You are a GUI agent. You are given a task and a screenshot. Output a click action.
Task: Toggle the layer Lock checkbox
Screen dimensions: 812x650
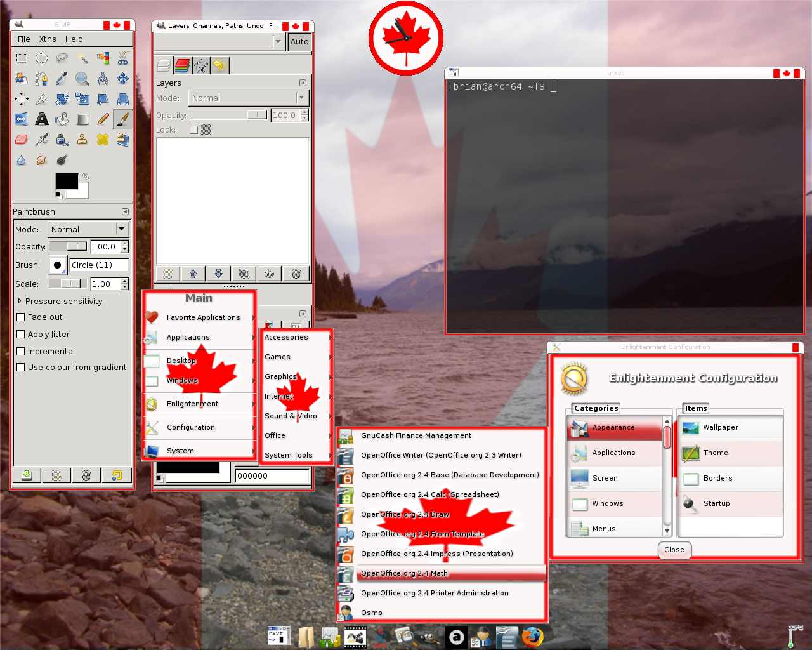coord(193,129)
